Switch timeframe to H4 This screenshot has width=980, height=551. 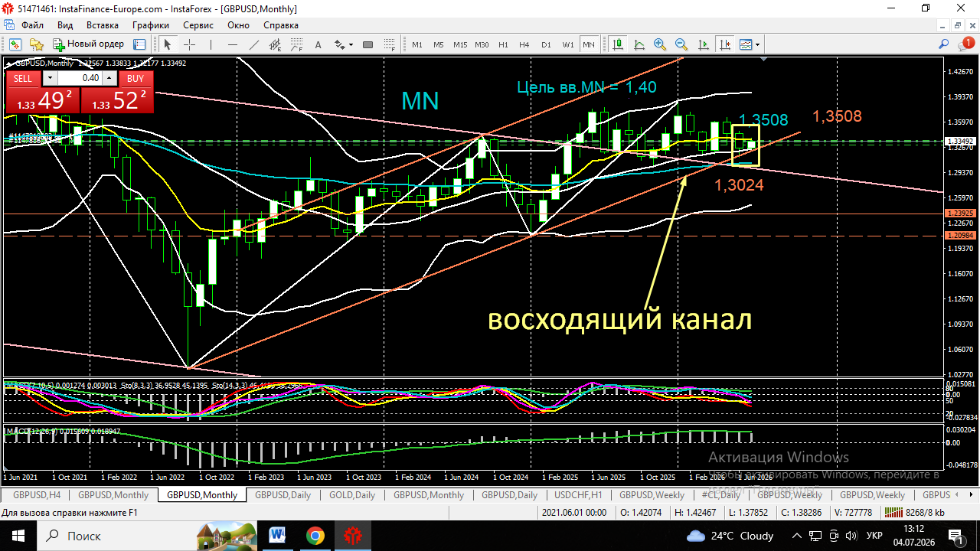524,44
